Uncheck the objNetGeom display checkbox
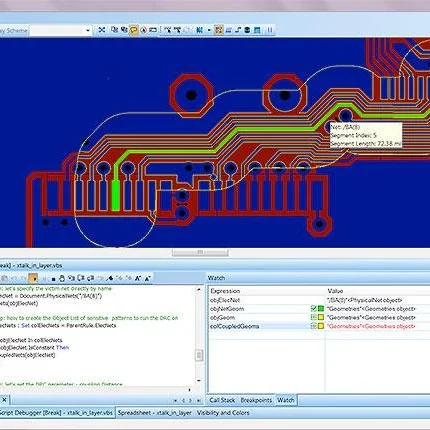 click(313, 309)
